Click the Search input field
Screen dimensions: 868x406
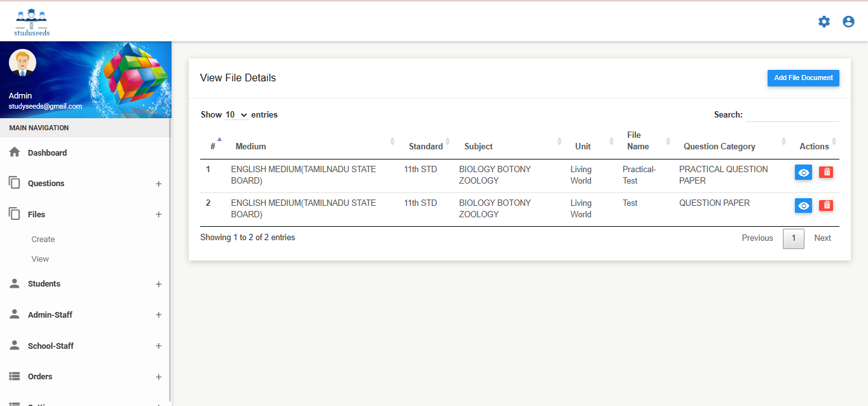792,115
